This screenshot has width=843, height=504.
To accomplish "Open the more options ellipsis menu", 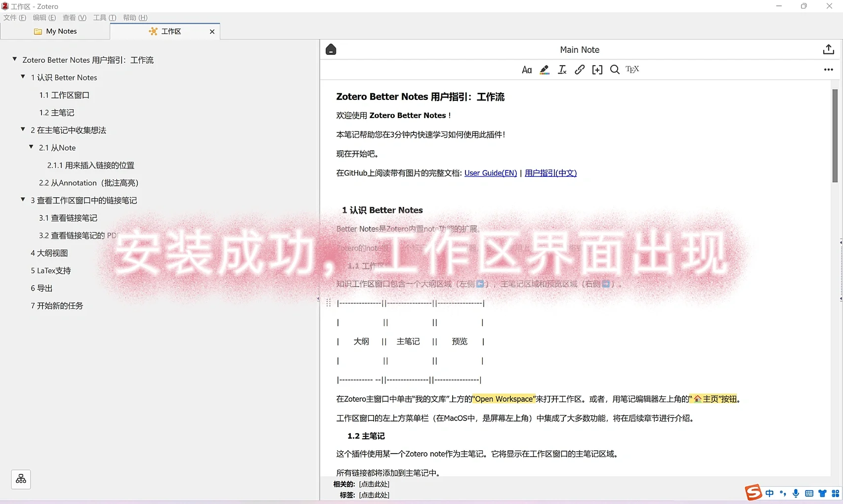I will pos(828,70).
